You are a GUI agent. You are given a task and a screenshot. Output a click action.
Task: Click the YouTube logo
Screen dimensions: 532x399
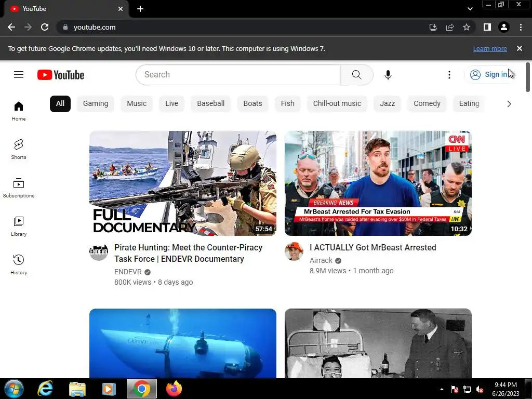point(61,75)
